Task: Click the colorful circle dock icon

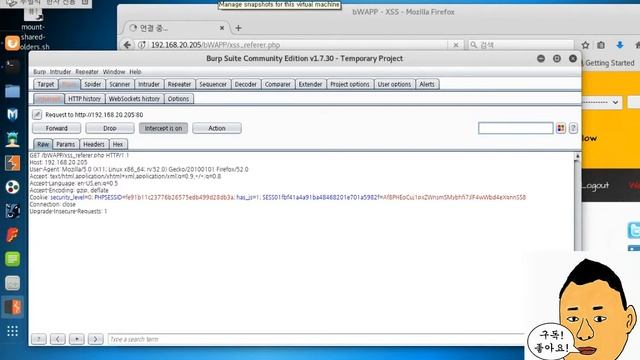Action: [12, 187]
